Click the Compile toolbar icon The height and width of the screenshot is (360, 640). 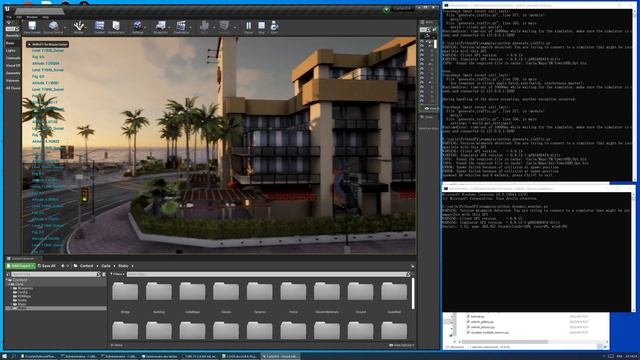224,27
